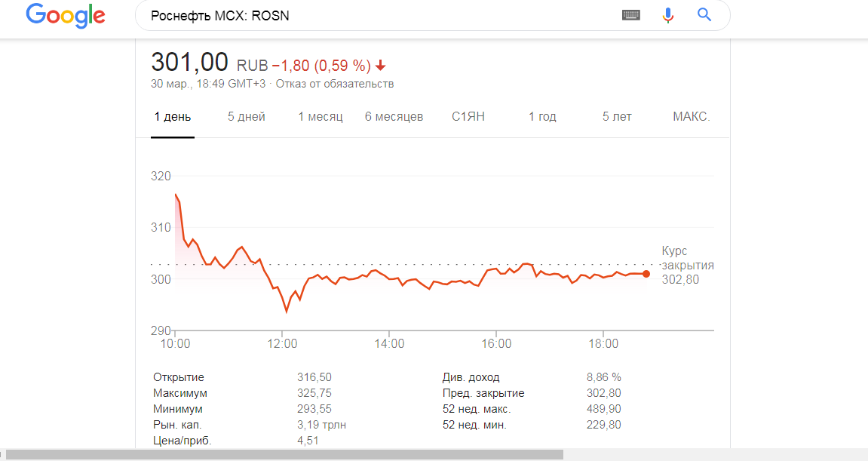Click the date text 30 мар., 18:49 GMT+3
The width and height of the screenshot is (868, 461).
pos(208,84)
